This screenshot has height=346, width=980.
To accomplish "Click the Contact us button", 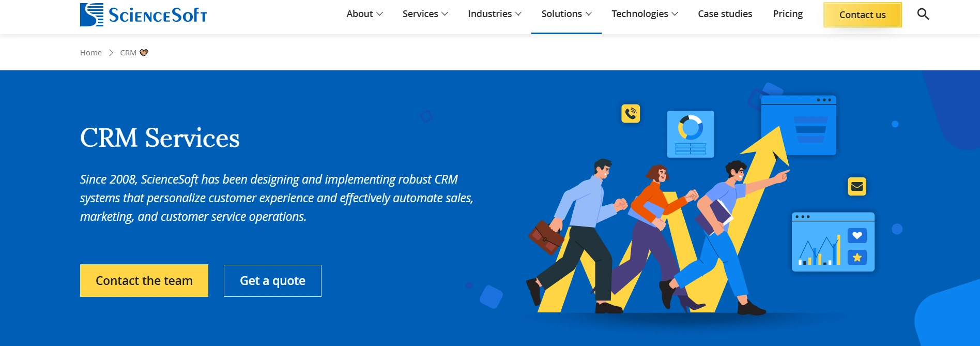I will 862,14.
